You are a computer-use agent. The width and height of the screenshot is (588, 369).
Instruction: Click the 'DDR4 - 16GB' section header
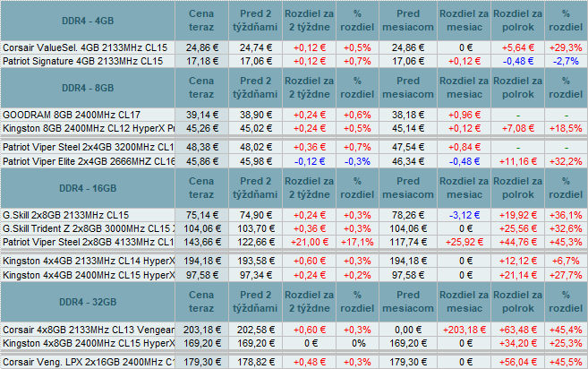coord(88,188)
